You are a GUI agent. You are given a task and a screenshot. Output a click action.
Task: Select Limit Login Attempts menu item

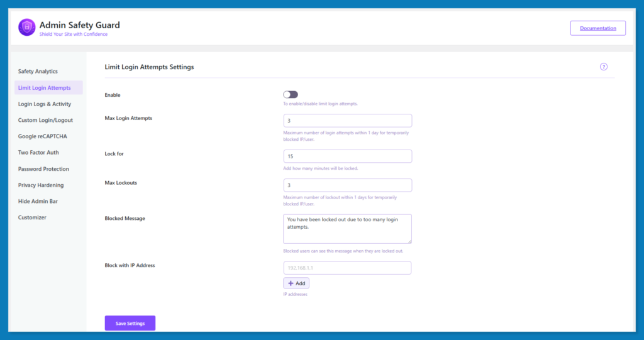point(45,88)
